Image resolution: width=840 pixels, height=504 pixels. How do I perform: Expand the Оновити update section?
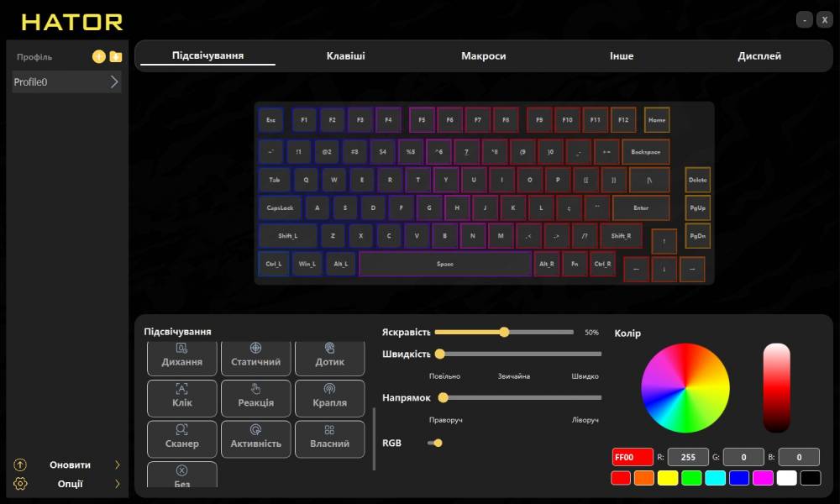(117, 465)
